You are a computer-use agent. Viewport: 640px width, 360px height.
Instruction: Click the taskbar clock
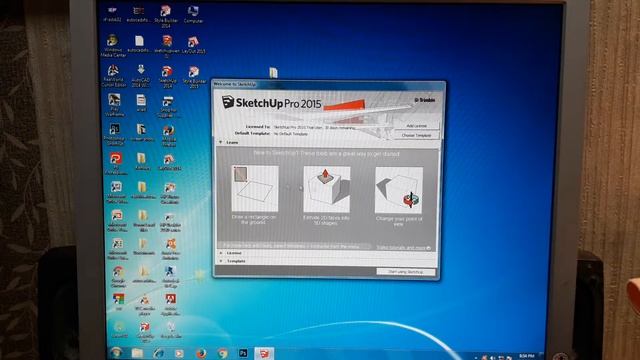[x=527, y=356]
